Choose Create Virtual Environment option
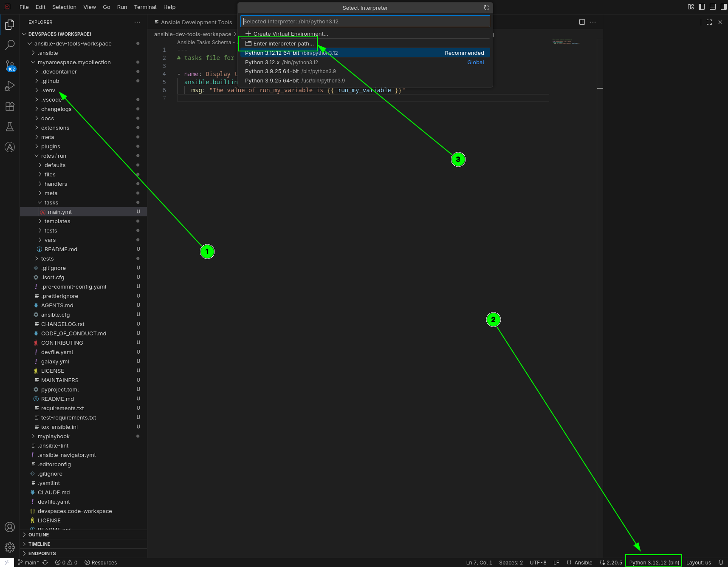 (x=365, y=34)
